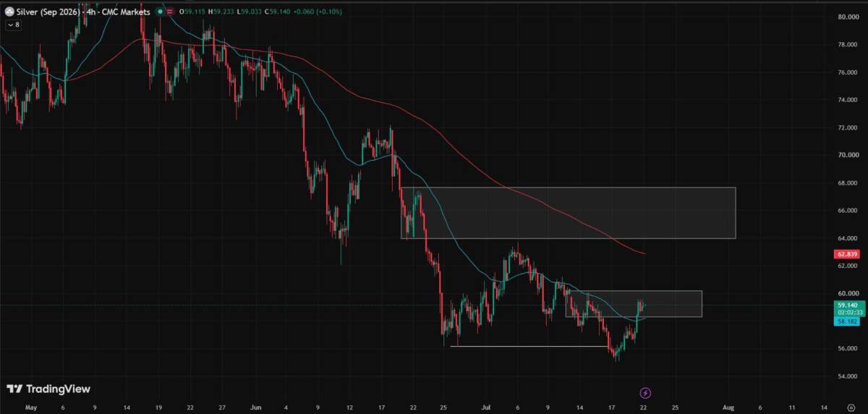Click the silver symbol logo icon
The height and width of the screenshot is (414, 868).
point(9,12)
